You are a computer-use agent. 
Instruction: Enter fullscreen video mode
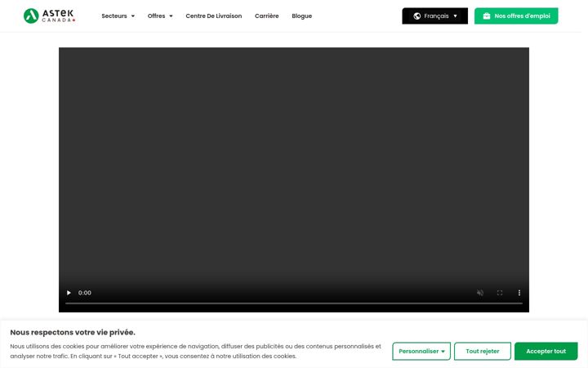pyautogui.click(x=500, y=293)
